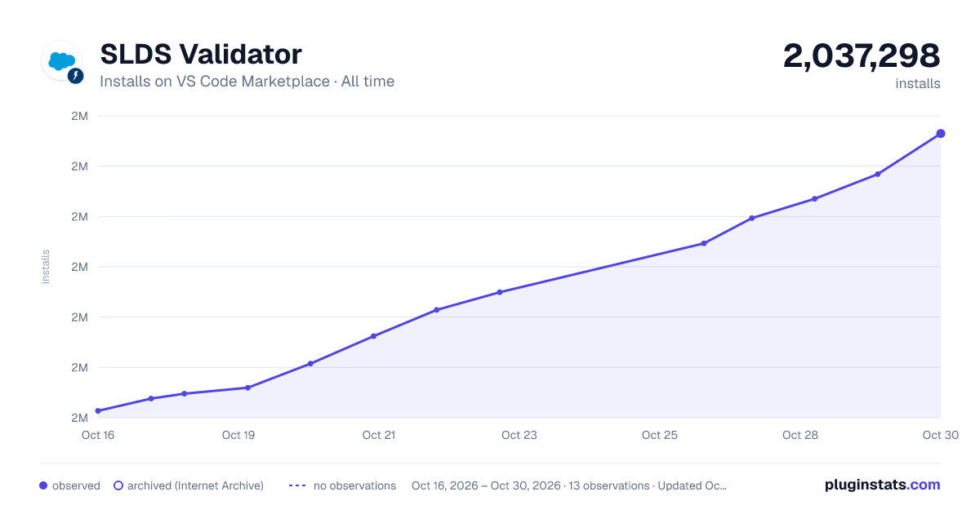This screenshot has width=980, height=514.
Task: Click the 2,037,298 installs total
Action: [862, 55]
